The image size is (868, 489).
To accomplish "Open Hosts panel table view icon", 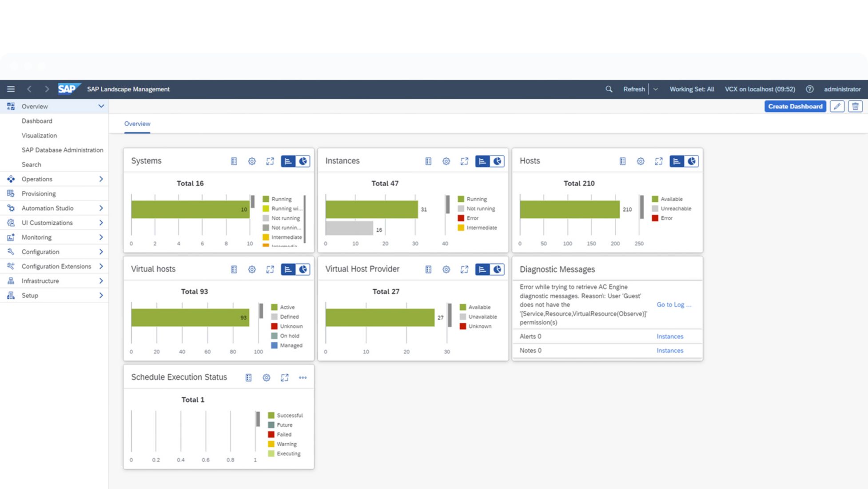I will pyautogui.click(x=622, y=161).
